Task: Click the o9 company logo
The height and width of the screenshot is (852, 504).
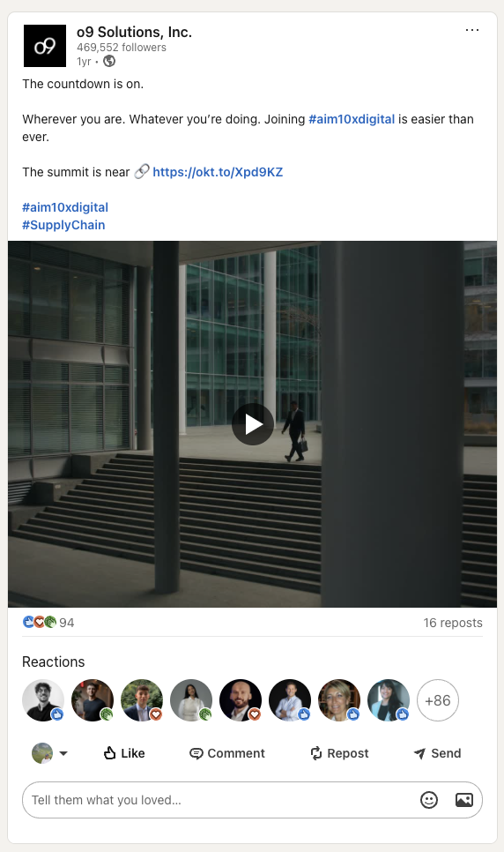Action: (x=45, y=46)
